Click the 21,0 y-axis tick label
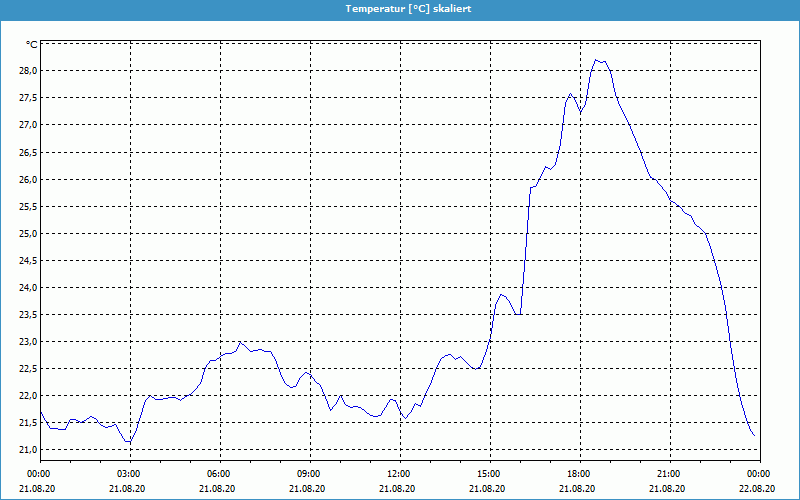 click(26, 450)
